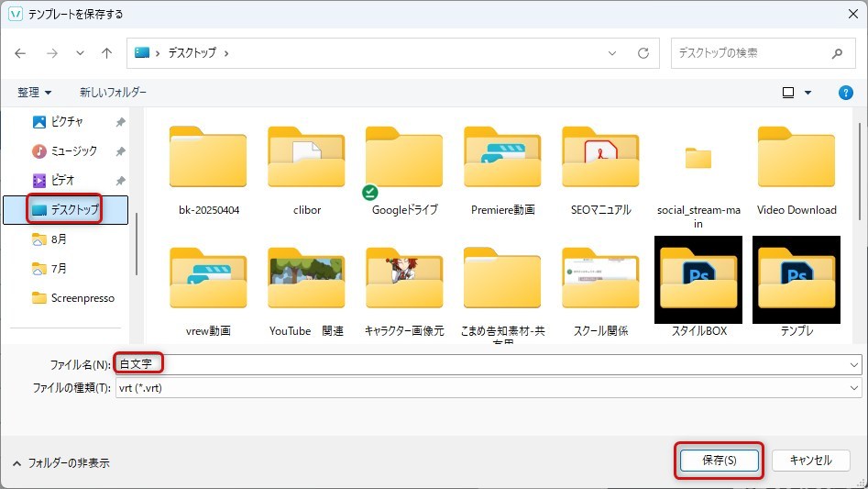Select the こまめ告知素材 folder
868x489 pixels.
click(502, 294)
